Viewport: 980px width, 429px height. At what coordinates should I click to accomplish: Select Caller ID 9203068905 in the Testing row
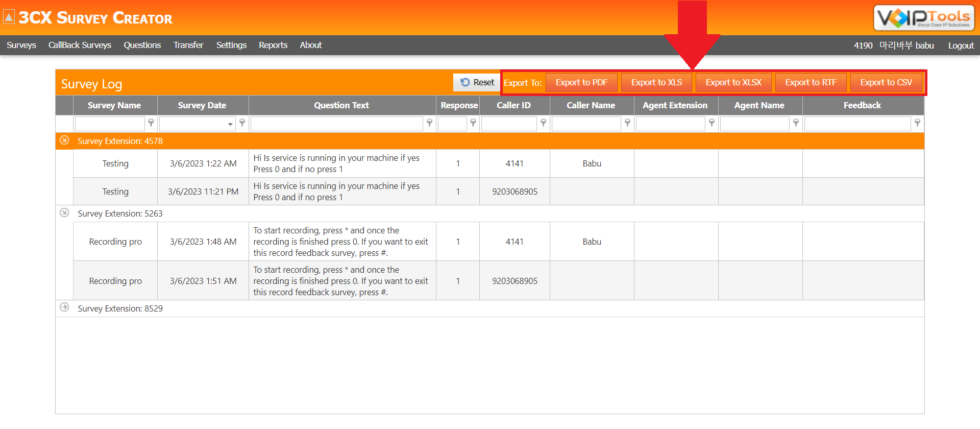(514, 192)
